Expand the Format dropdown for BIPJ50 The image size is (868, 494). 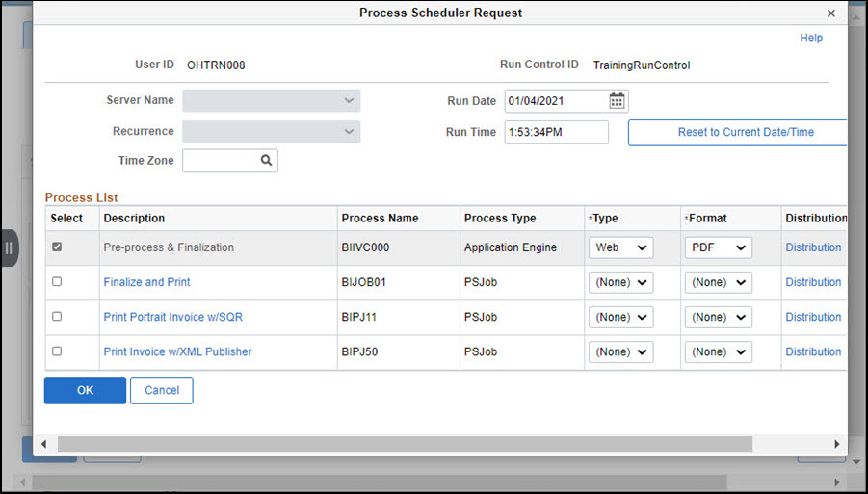point(718,351)
